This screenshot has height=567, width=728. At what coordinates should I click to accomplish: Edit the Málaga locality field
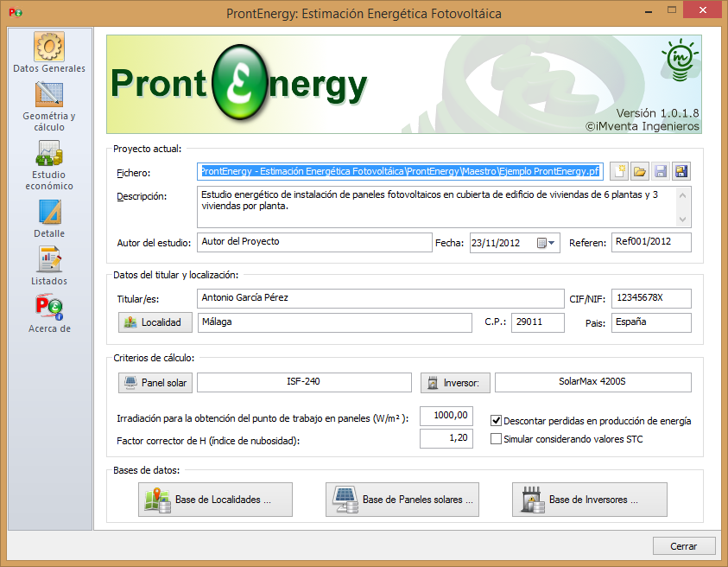click(335, 322)
